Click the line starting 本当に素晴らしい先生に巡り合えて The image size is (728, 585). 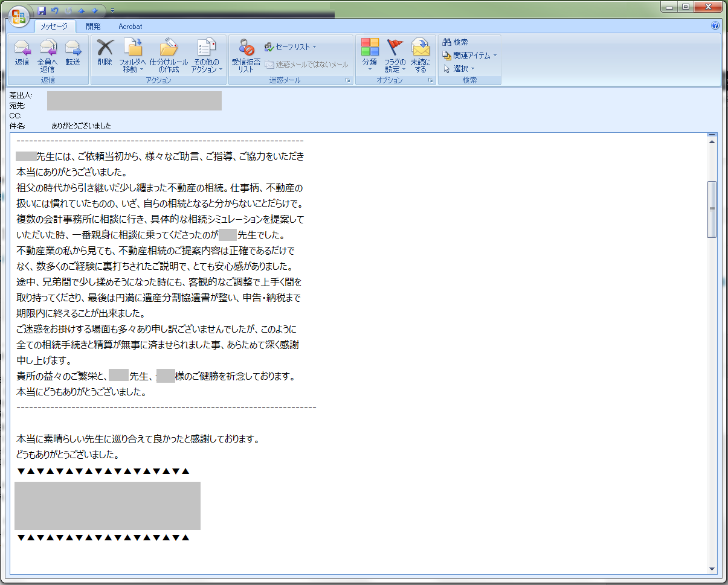138,439
